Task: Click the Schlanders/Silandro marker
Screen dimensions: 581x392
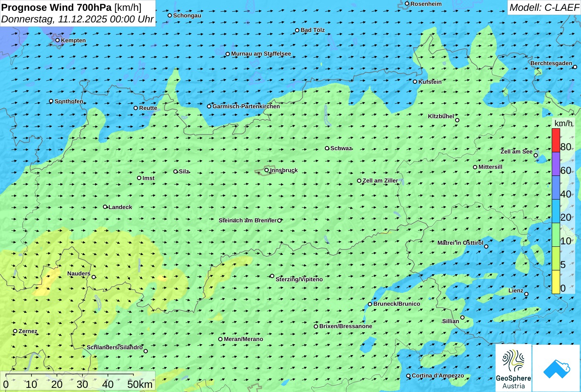Action: click(146, 351)
